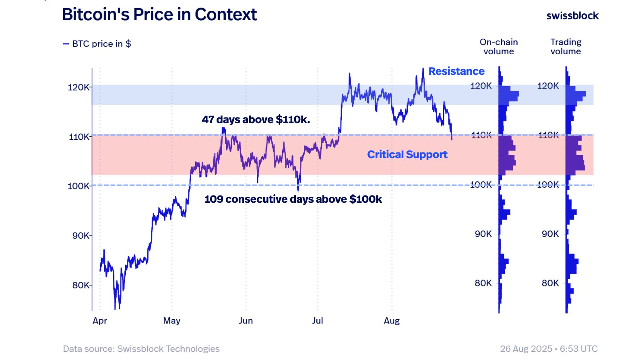Click the Resistance zone label

(456, 71)
